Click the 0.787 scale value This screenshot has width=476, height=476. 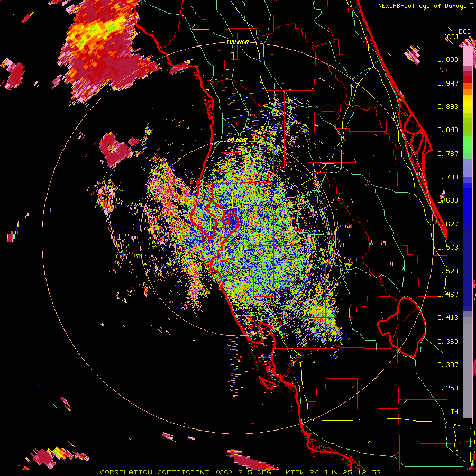point(448,153)
